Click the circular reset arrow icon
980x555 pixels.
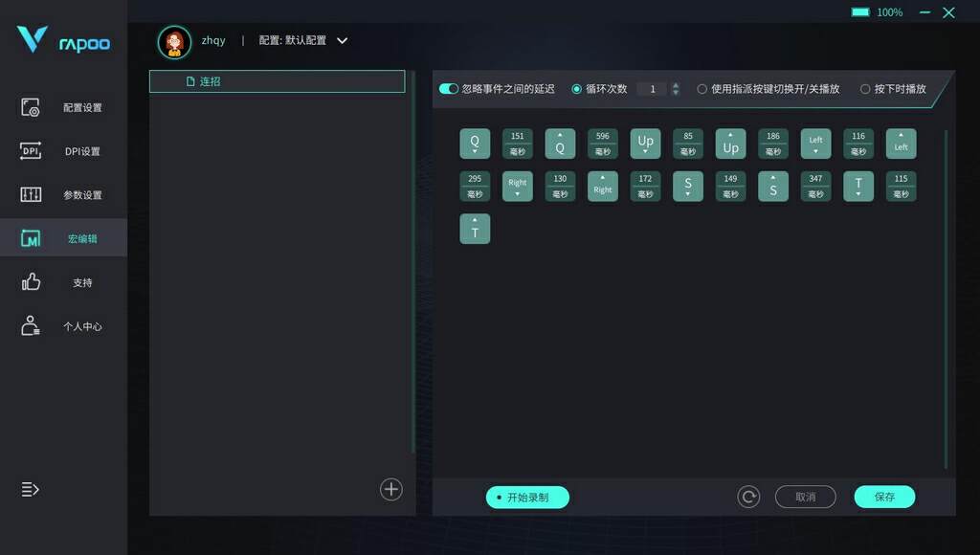747,497
